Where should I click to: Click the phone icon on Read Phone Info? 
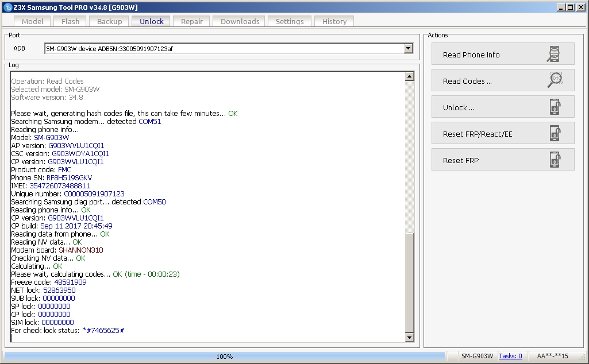coord(553,54)
